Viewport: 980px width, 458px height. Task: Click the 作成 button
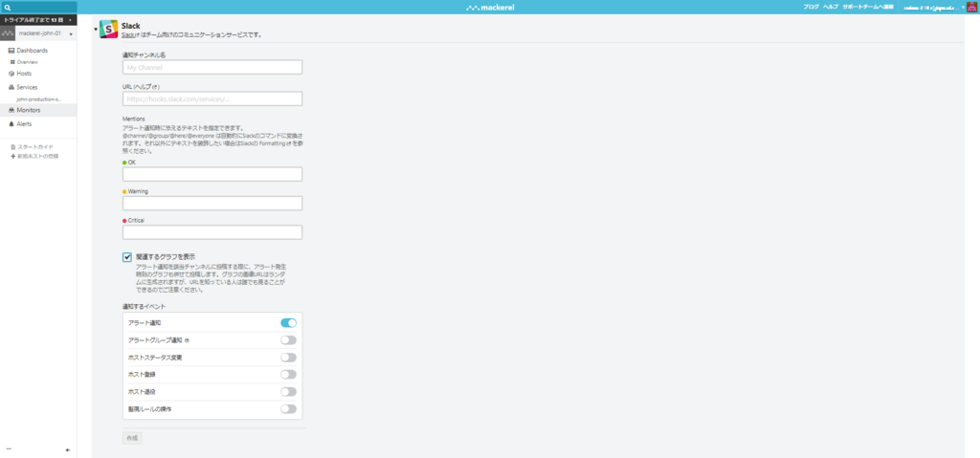pyautogui.click(x=132, y=438)
